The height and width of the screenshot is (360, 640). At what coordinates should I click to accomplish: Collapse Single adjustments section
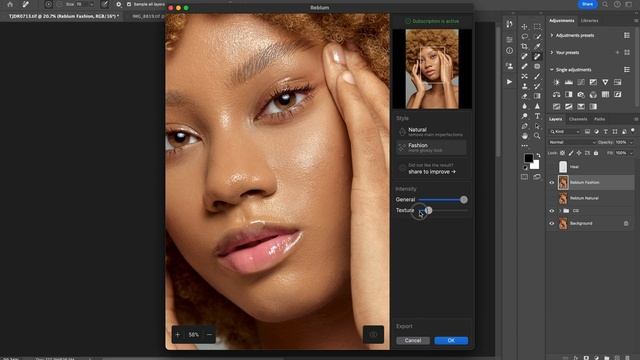tap(552, 70)
